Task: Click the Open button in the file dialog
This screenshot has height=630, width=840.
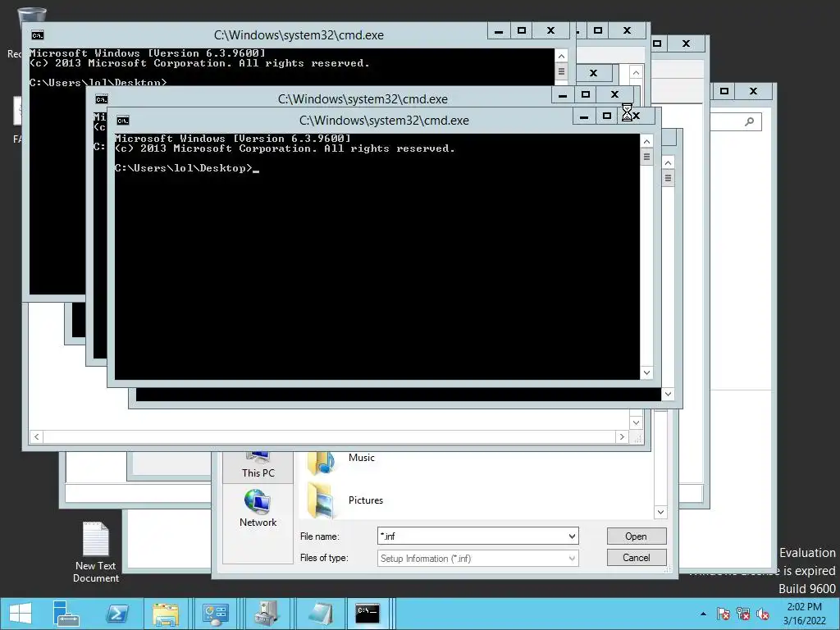Action: pyautogui.click(x=637, y=536)
